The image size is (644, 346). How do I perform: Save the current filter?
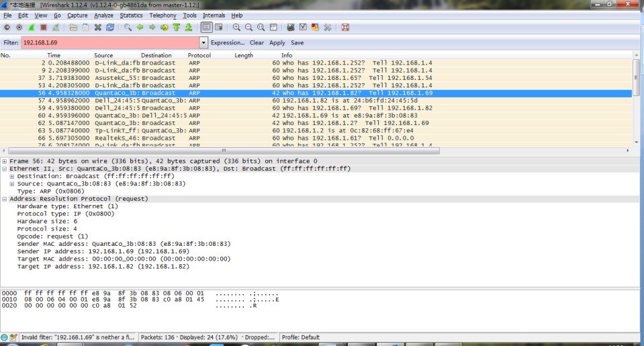[x=297, y=43]
